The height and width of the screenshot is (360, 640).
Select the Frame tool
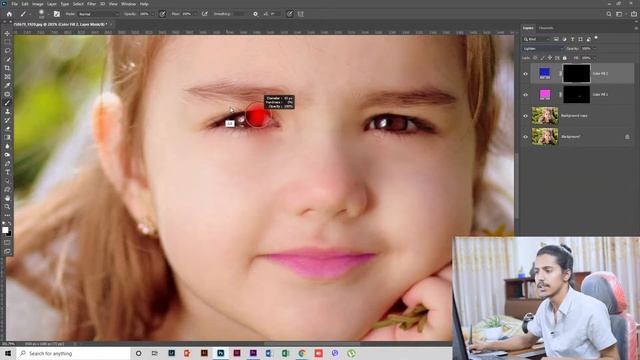coord(7,77)
